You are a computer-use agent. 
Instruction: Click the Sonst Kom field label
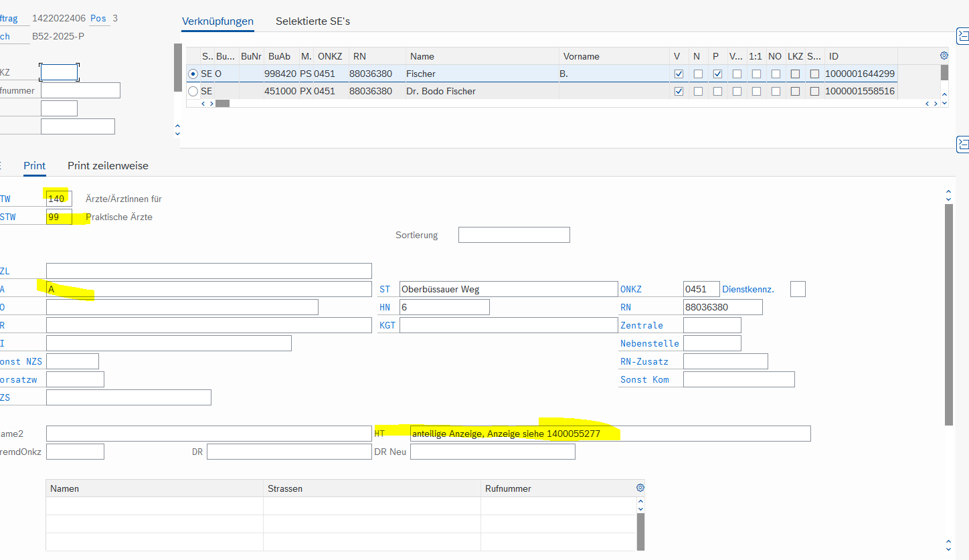[x=644, y=379]
